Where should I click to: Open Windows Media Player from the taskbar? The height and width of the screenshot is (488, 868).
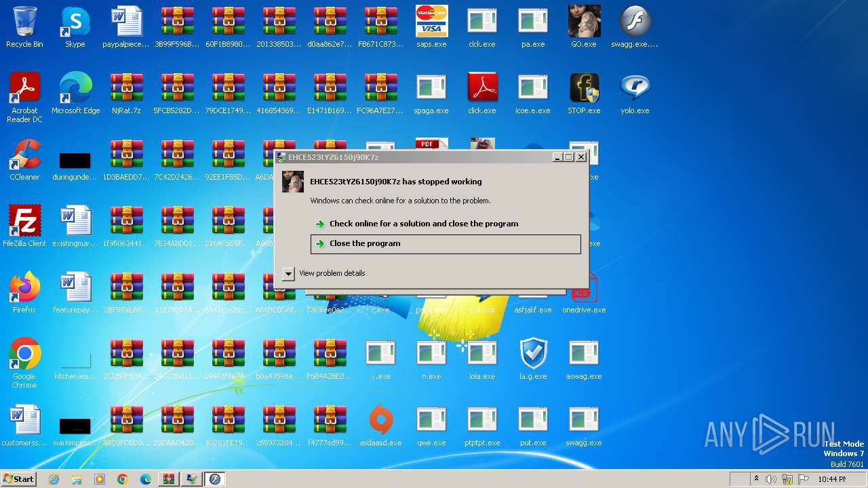(x=100, y=479)
